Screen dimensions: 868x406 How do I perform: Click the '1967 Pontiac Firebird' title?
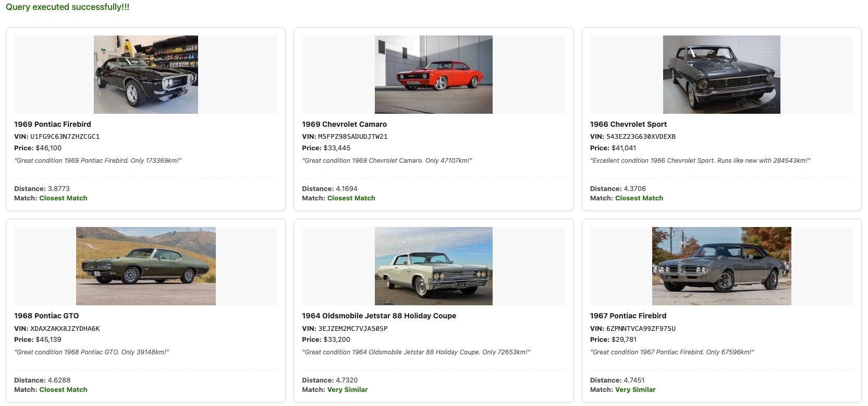[x=628, y=316]
